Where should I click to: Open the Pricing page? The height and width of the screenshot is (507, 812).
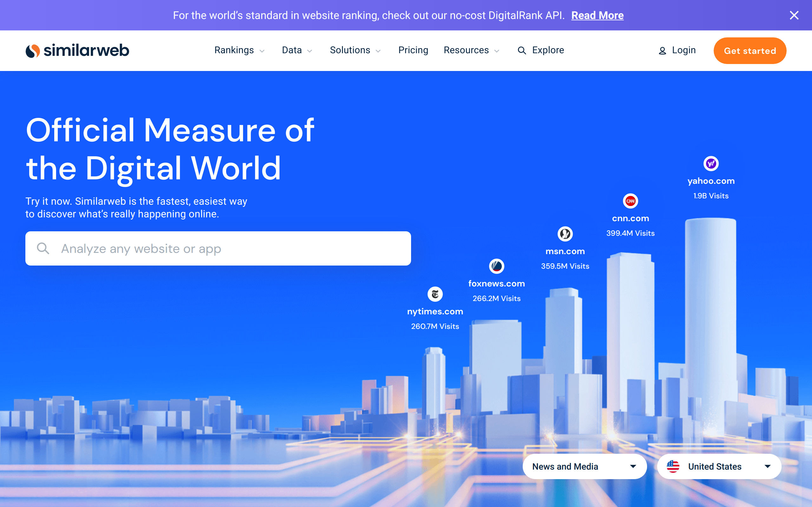(413, 50)
